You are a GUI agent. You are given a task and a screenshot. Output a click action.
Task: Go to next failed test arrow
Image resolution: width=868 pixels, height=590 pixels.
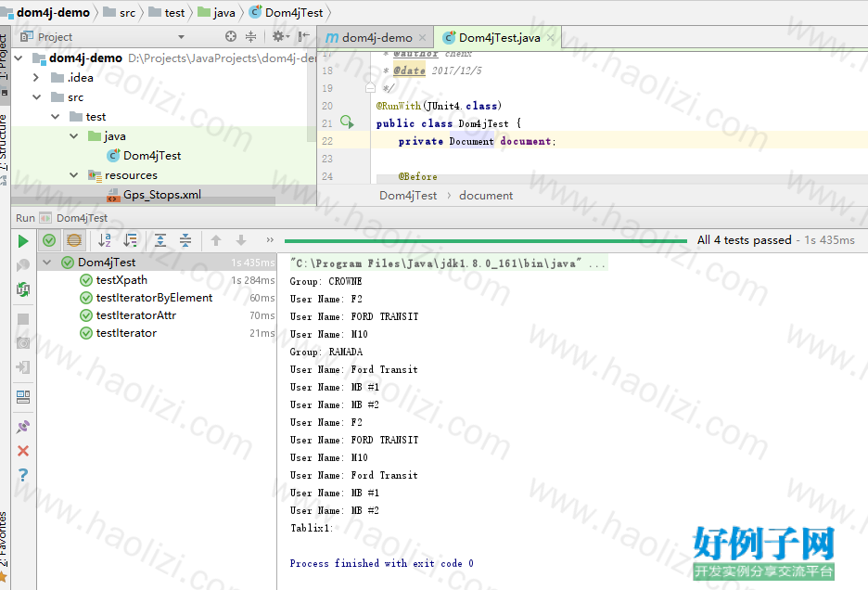pos(241,240)
